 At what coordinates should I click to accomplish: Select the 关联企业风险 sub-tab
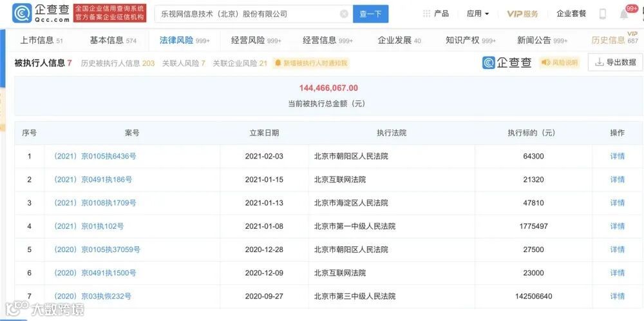click(x=240, y=63)
